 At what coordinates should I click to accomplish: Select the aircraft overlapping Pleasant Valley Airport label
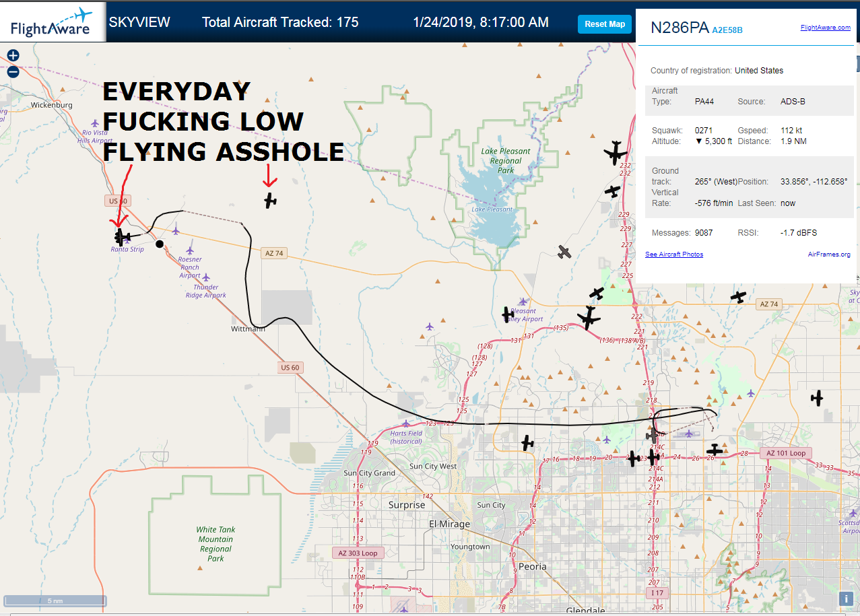[x=508, y=314]
